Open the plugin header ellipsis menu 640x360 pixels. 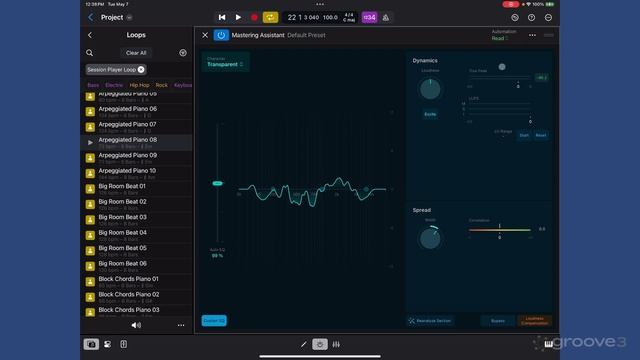pos(532,35)
